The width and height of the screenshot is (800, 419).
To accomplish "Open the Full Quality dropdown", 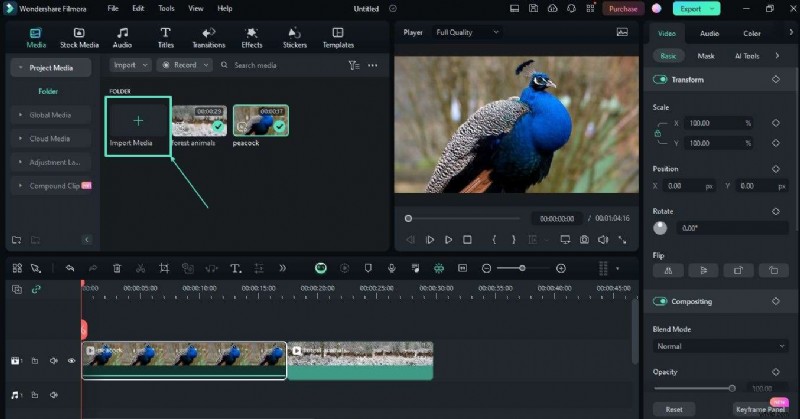I will coord(467,32).
